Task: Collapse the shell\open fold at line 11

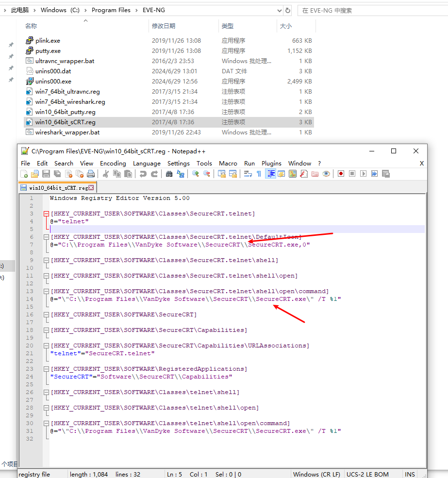Action: click(x=46, y=276)
